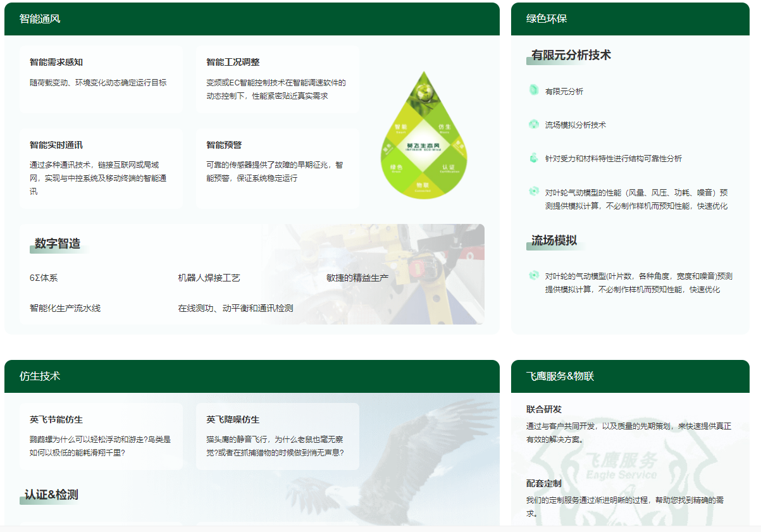The width and height of the screenshot is (761, 532).
Task: Open the 智能通风 section header
Action: point(40,19)
